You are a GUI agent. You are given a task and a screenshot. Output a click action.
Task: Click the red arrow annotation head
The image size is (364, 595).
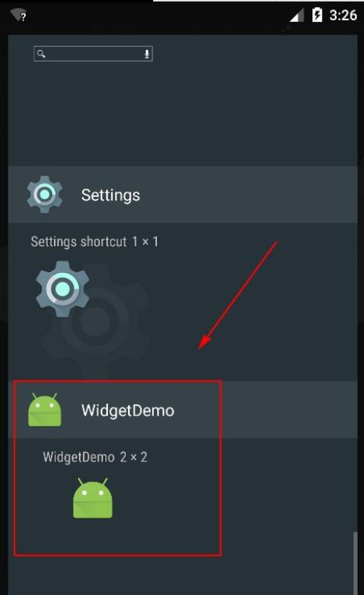204,342
